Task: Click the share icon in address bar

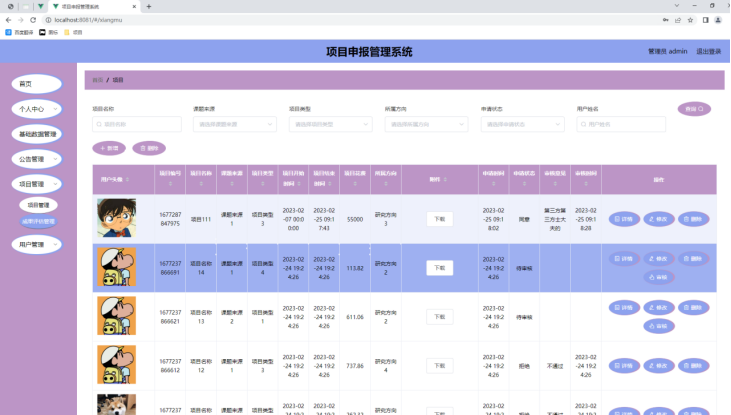Action: click(678, 20)
